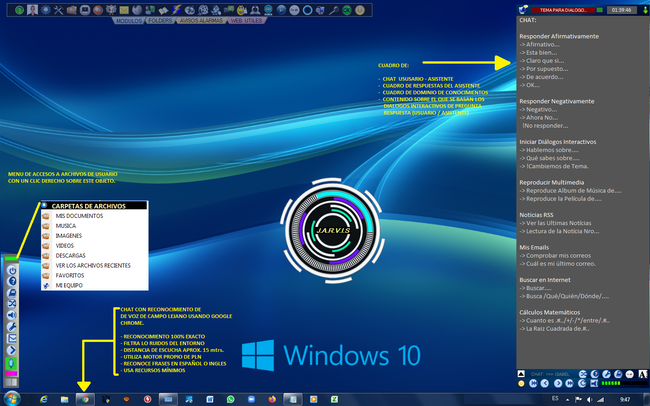
Task: Open the crossed tools icon in top toolbar
Action: pyautogui.click(x=58, y=10)
